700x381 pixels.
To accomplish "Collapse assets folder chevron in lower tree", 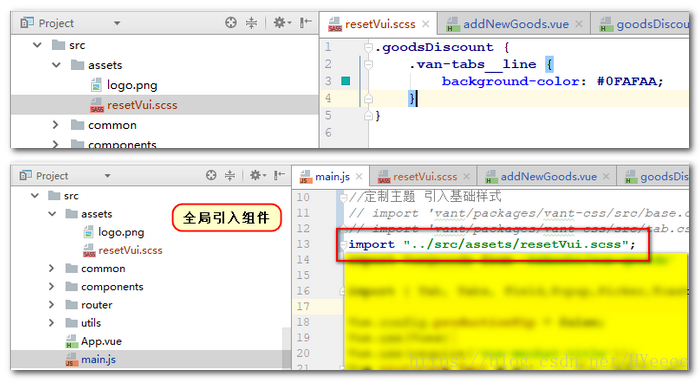I will [52, 214].
